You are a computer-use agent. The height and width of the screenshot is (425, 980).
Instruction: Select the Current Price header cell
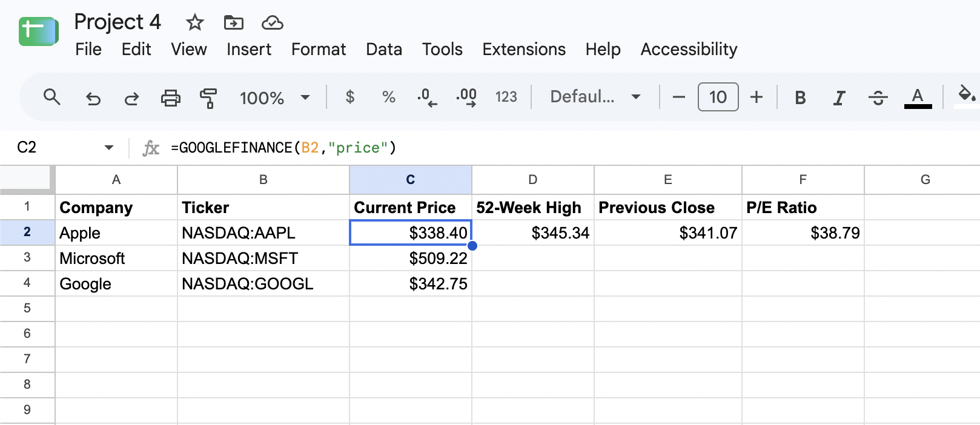[x=411, y=207]
